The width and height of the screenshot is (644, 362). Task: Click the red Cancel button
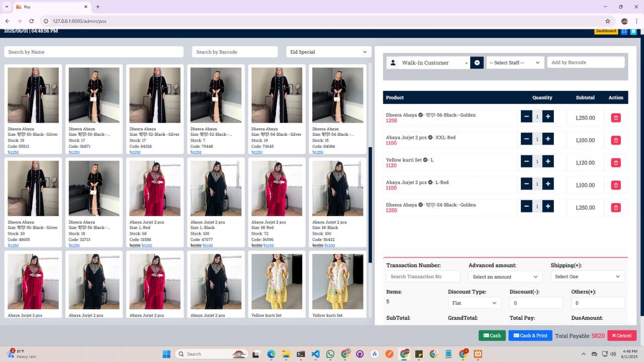pos(621,335)
